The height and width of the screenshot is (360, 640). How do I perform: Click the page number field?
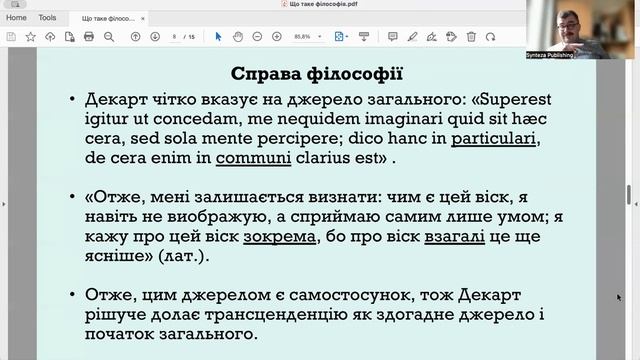174,37
